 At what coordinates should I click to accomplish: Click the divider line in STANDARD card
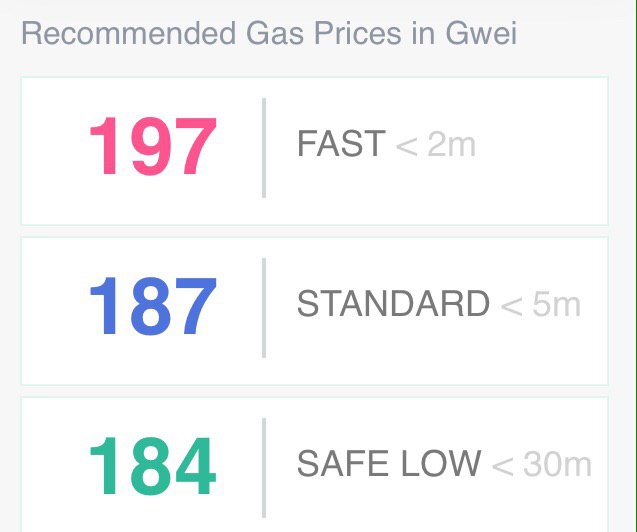click(x=264, y=307)
